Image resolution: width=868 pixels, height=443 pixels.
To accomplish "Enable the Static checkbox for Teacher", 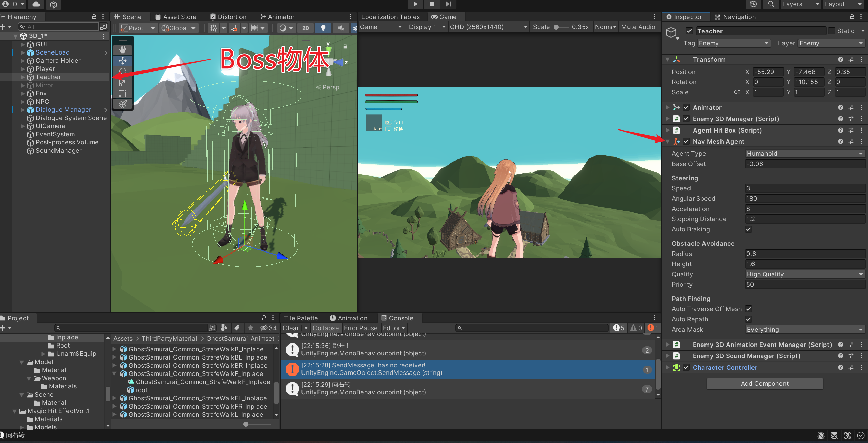I will pyautogui.click(x=831, y=31).
